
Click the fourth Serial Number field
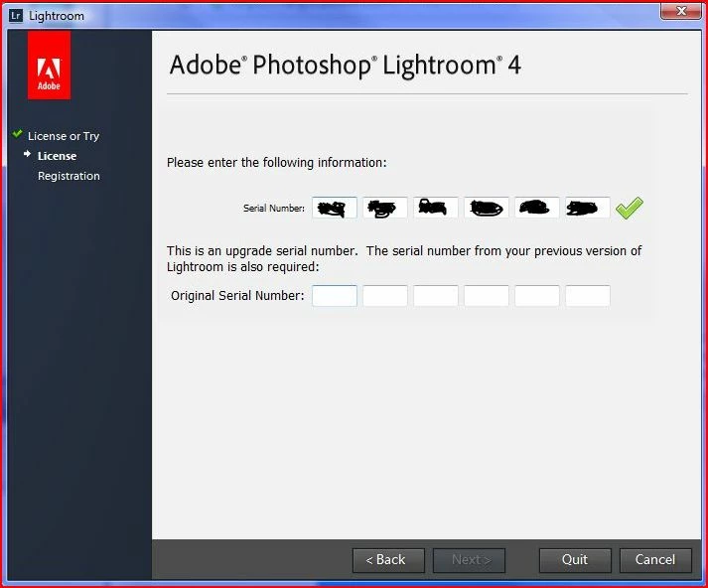click(x=487, y=208)
